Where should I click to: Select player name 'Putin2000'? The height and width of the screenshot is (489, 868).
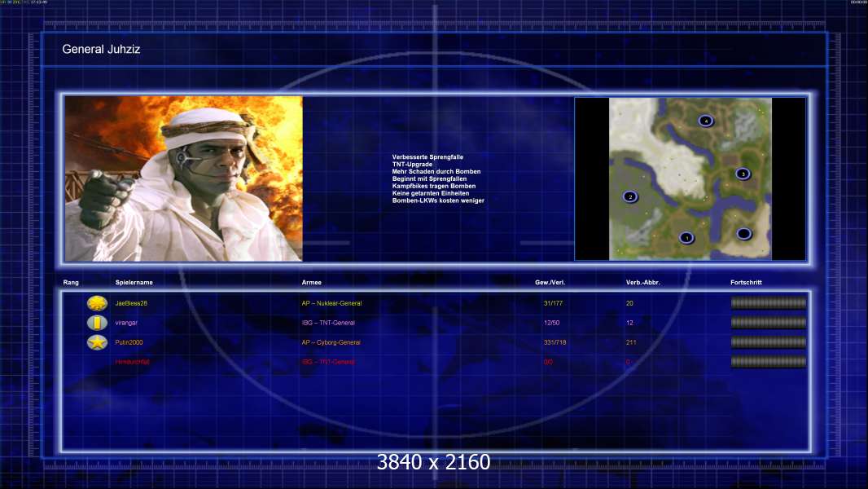click(x=129, y=342)
